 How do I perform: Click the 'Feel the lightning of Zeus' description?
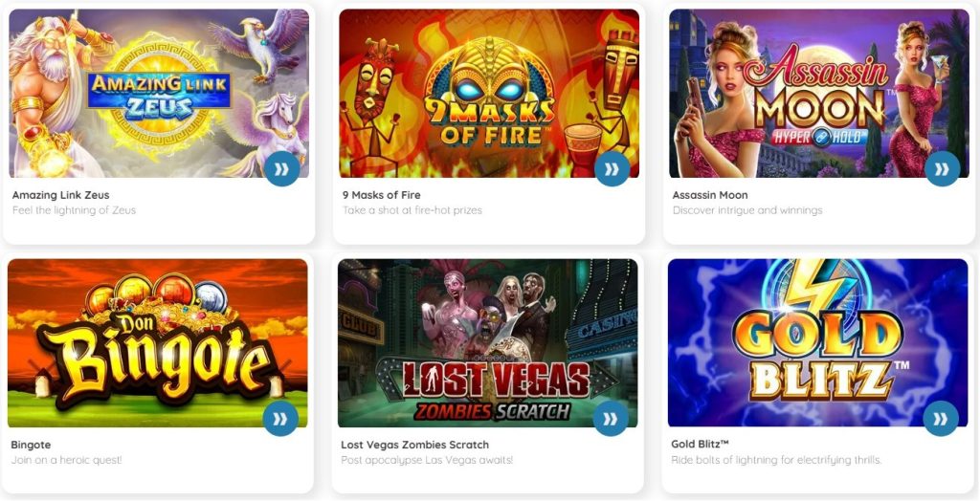(x=74, y=210)
